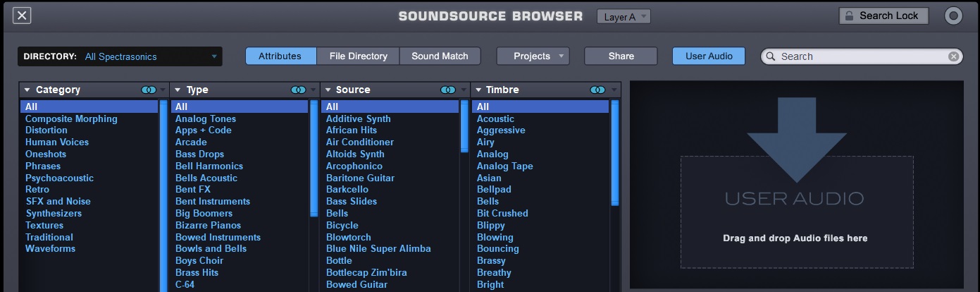Select Bell Harmonics type

(x=209, y=166)
